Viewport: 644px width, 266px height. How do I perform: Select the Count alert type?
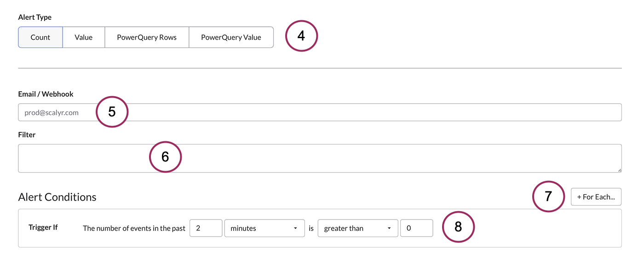[40, 37]
